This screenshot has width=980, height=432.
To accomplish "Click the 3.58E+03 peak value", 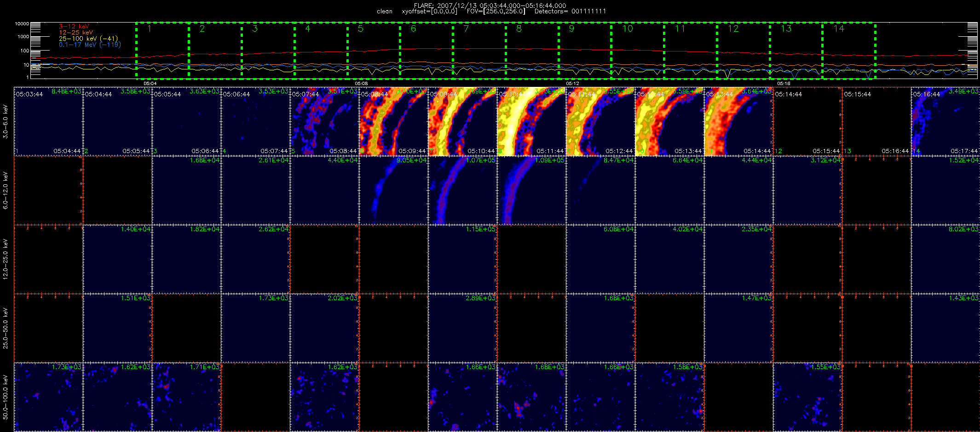I will click(135, 91).
